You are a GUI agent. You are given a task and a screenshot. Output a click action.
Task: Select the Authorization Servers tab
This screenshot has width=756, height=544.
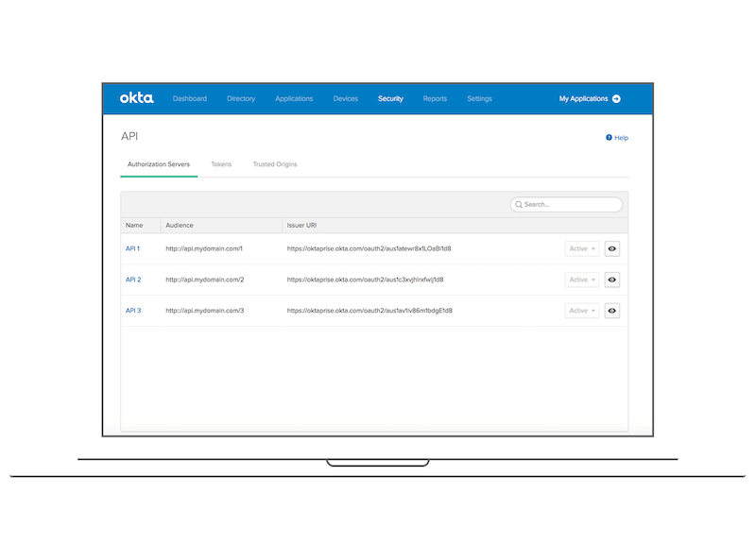coord(159,164)
